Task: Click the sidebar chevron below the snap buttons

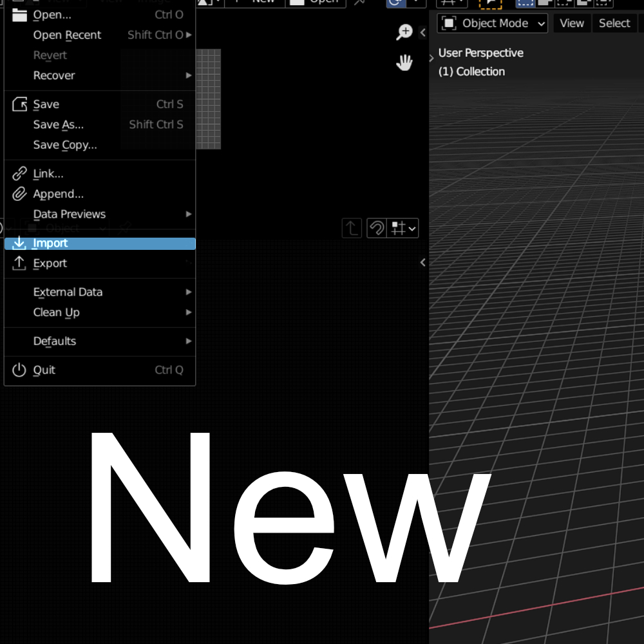Action: (x=423, y=263)
